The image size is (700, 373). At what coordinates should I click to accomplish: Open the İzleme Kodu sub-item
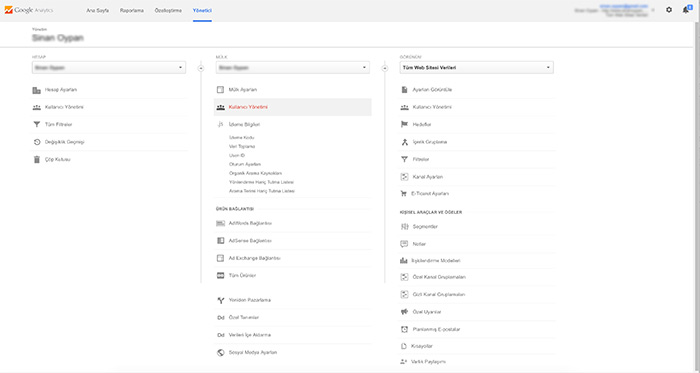[242, 137]
